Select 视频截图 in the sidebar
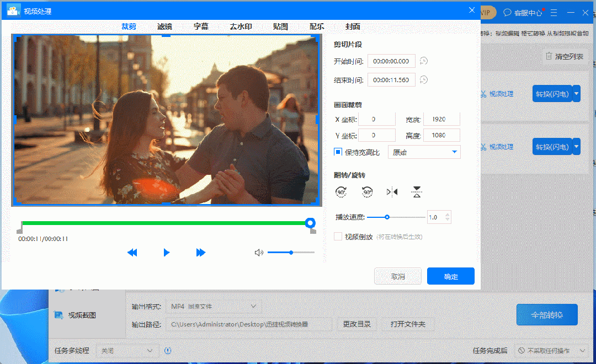Screen dimensions: 596x364 pyautogui.click(x=75, y=315)
